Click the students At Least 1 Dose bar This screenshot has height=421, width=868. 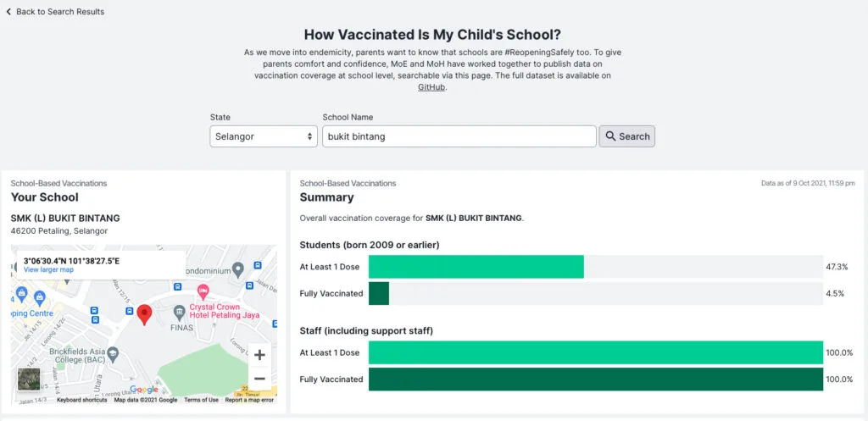click(476, 267)
